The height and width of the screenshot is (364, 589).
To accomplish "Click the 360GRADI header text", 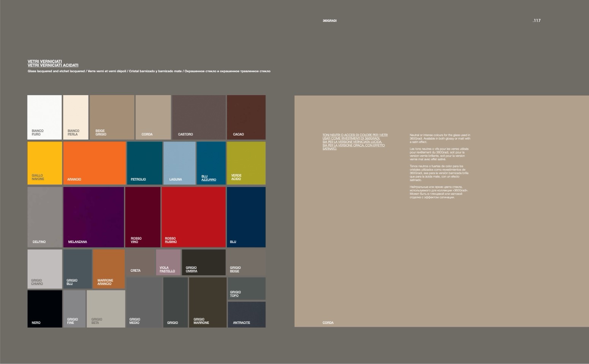I will pyautogui.click(x=329, y=20).
